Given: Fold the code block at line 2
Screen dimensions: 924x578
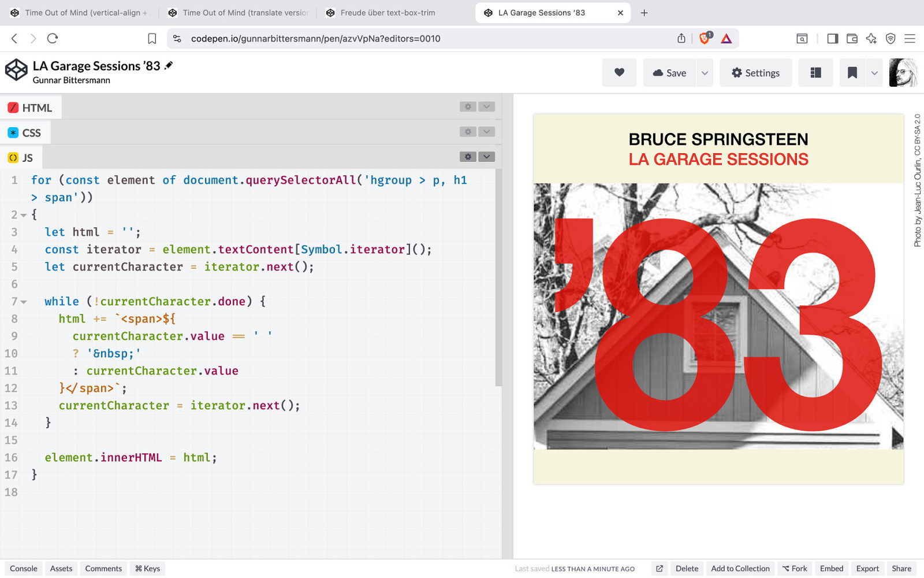Looking at the screenshot, I should click(x=24, y=215).
